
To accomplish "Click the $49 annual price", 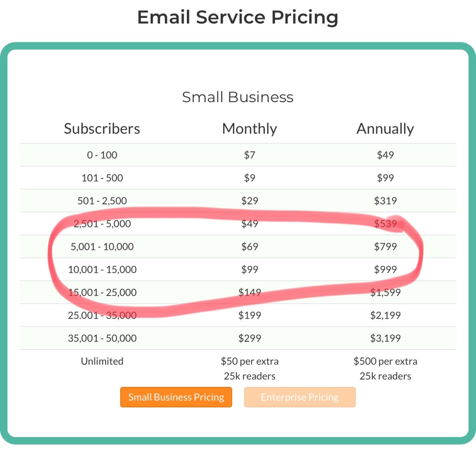I will click(385, 155).
